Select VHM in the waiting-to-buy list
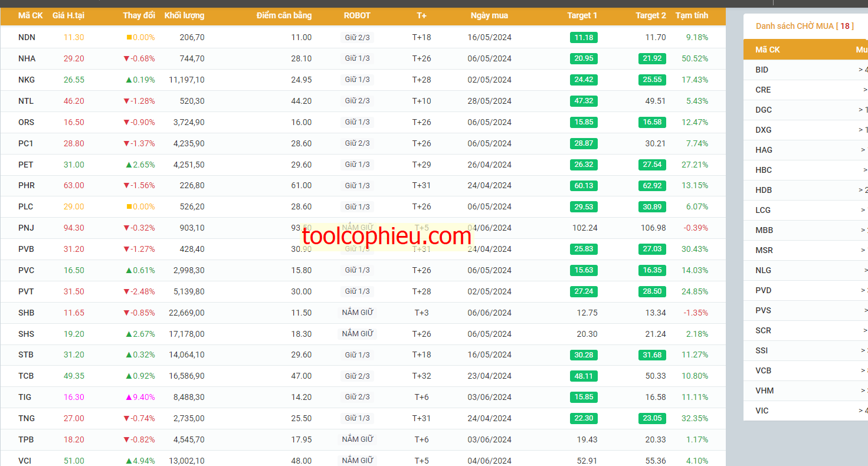This screenshot has width=868, height=466. [765, 390]
